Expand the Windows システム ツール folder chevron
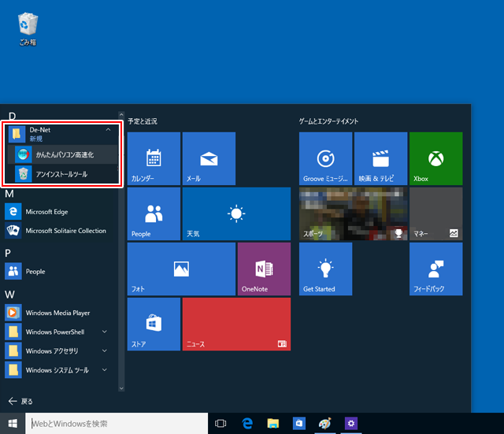 click(x=105, y=369)
